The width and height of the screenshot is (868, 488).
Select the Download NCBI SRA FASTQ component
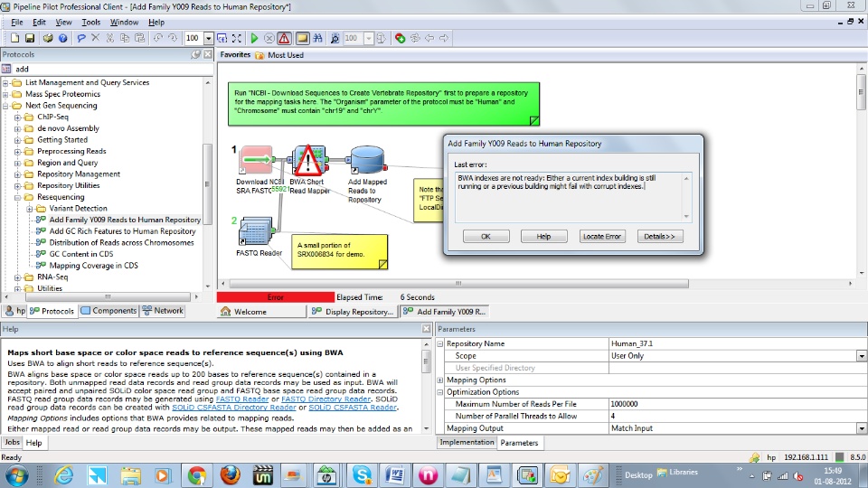256,161
